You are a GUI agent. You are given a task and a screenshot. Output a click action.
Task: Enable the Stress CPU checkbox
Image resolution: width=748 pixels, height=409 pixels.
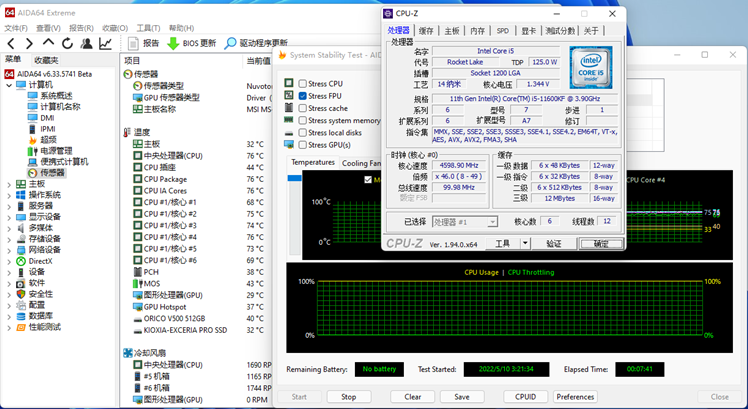[302, 84]
